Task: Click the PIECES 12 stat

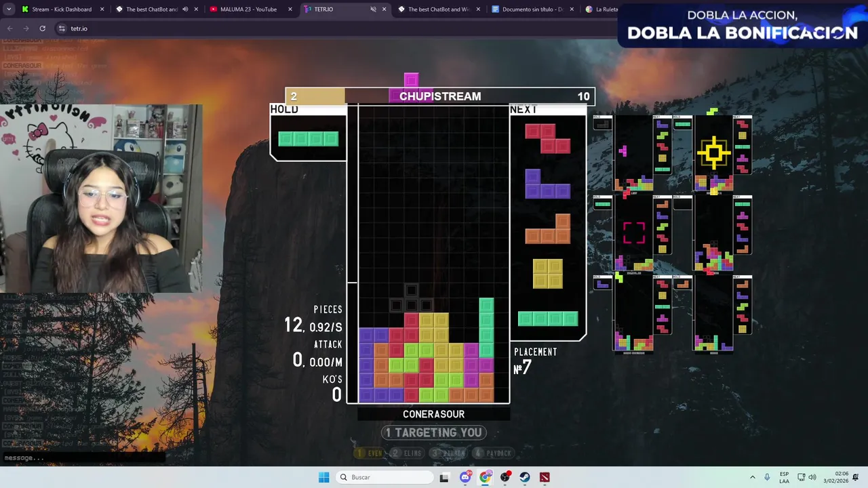Action: click(313, 319)
